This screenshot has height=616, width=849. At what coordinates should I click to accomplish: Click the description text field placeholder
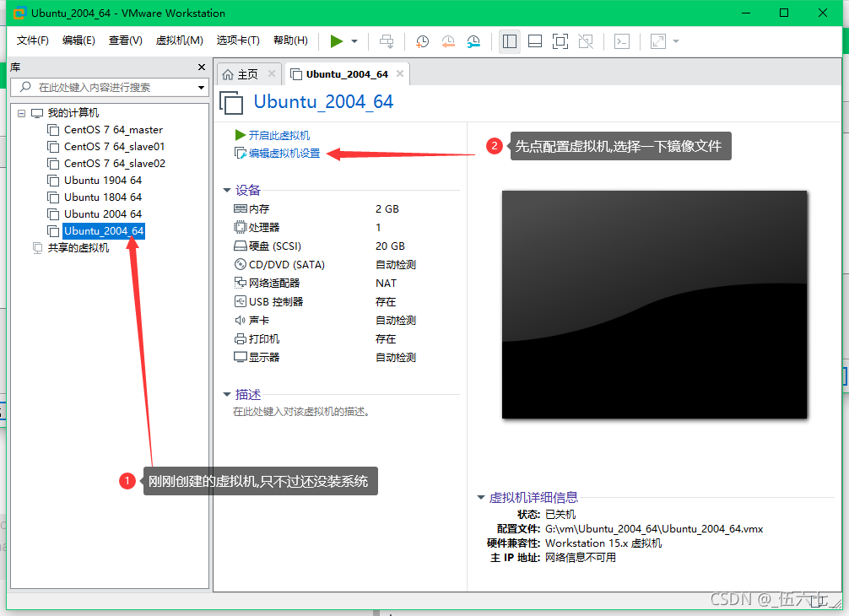[301, 412]
